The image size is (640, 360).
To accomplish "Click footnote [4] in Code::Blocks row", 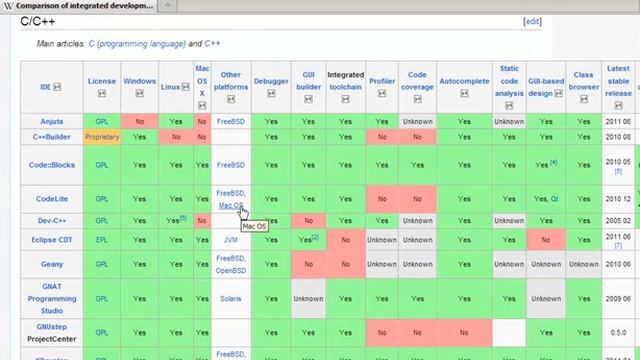I will coord(554,163).
